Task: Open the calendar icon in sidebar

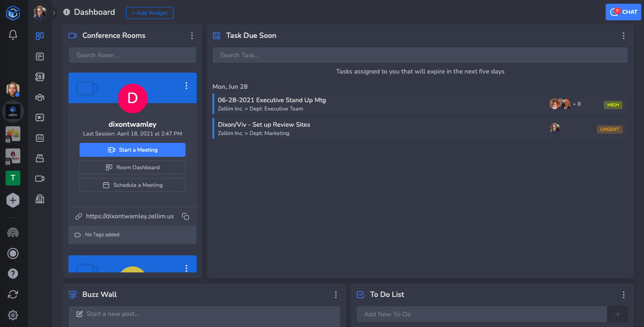Action: pos(40,138)
